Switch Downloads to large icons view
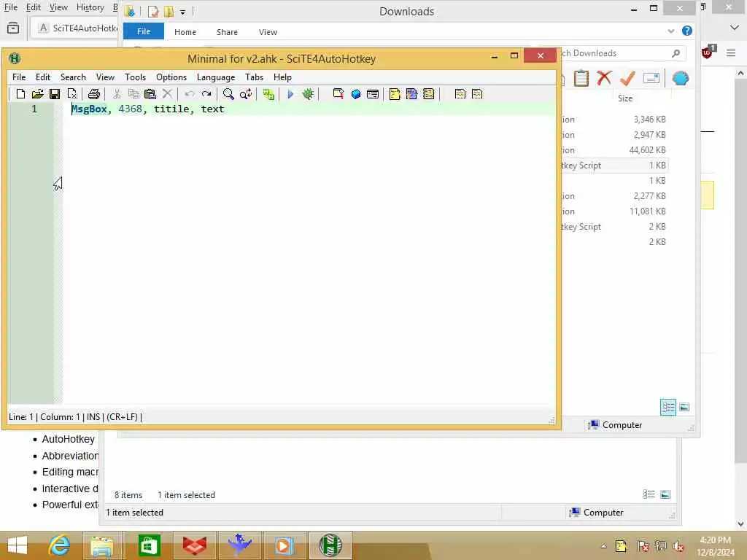Screen dimensions: 747x560 point(684,407)
